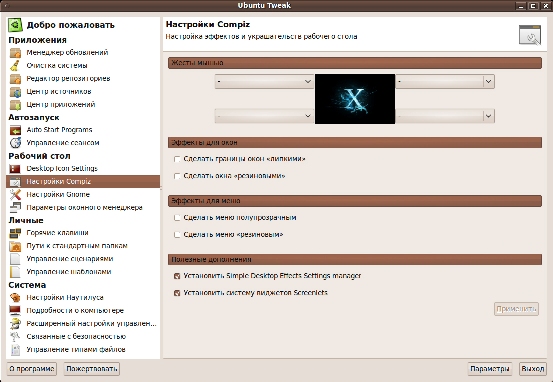553x382 pixels.
Task: Click the broom icon for Очистка системы
Action: tap(15, 66)
